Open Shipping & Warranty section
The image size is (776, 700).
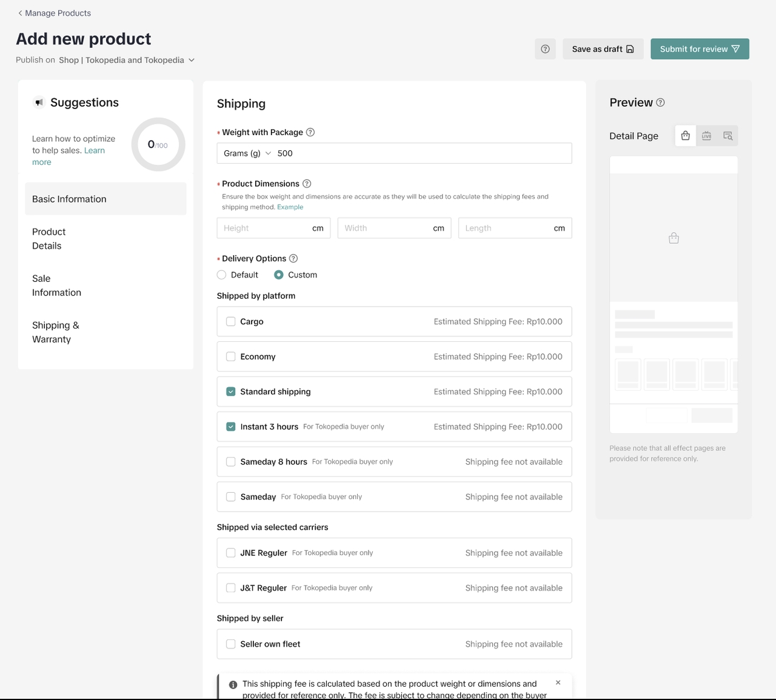[x=56, y=332]
